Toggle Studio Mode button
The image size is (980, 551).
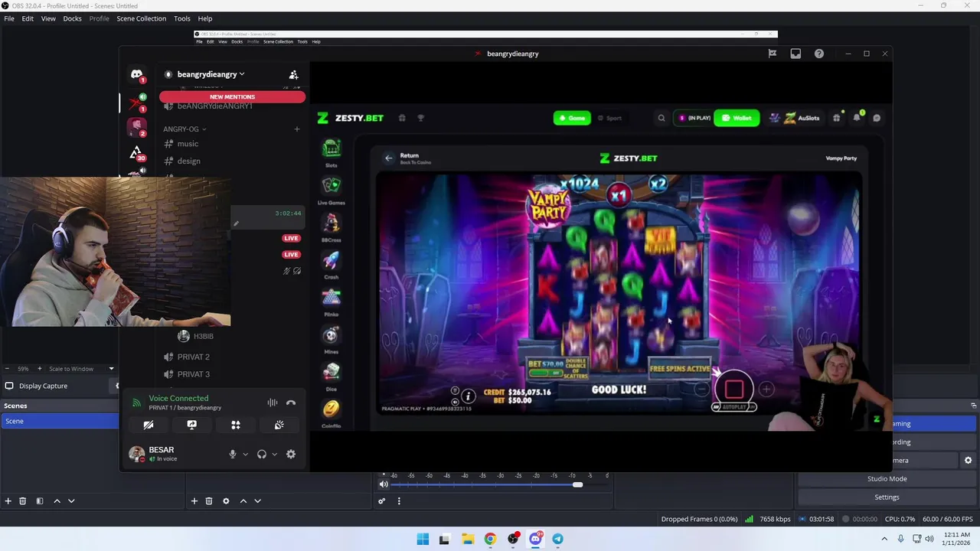(x=887, y=479)
